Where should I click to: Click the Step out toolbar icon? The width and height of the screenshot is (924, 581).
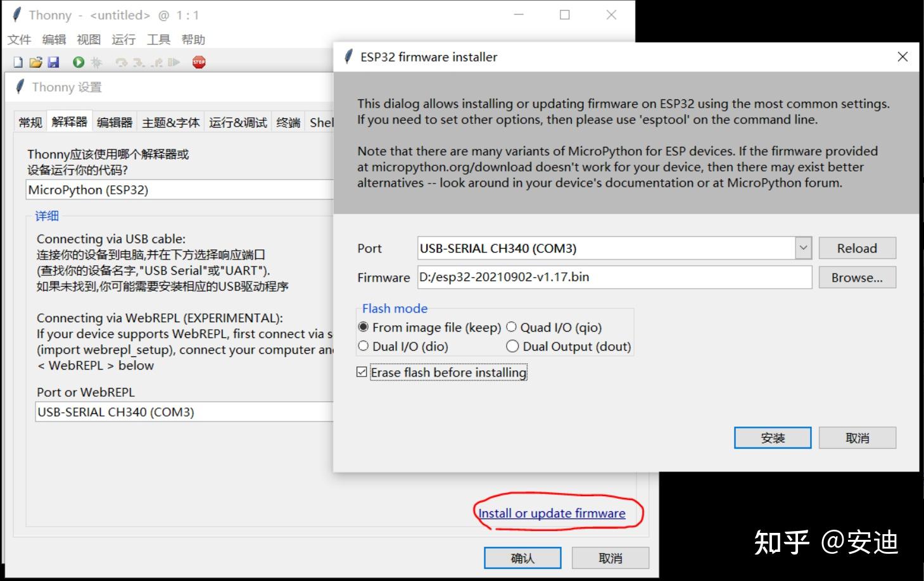tap(157, 62)
